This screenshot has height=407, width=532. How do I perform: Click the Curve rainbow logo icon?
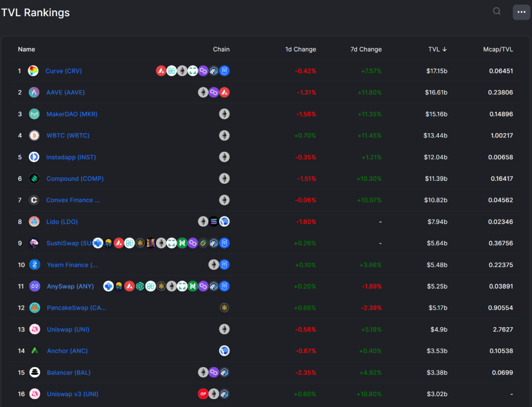[x=33, y=71]
